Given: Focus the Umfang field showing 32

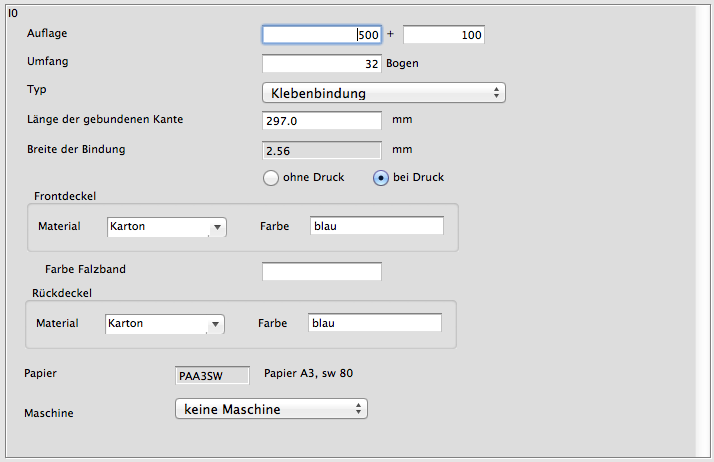Looking at the screenshot, I should pos(321,64).
